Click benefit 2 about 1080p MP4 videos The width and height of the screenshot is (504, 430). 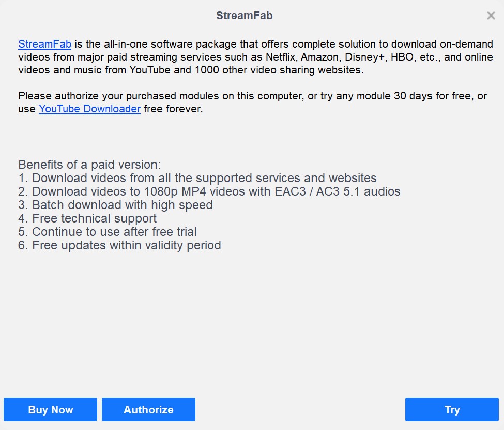[x=209, y=191]
